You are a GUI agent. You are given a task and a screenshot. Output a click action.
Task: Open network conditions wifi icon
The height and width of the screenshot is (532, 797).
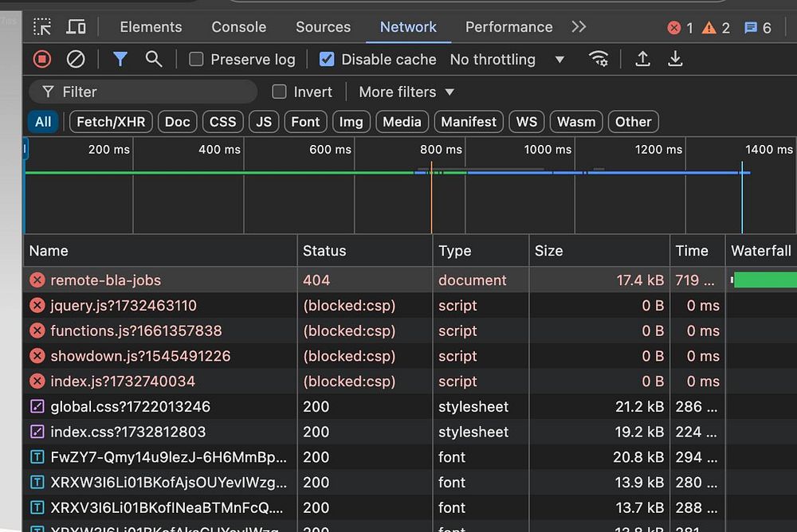point(598,59)
